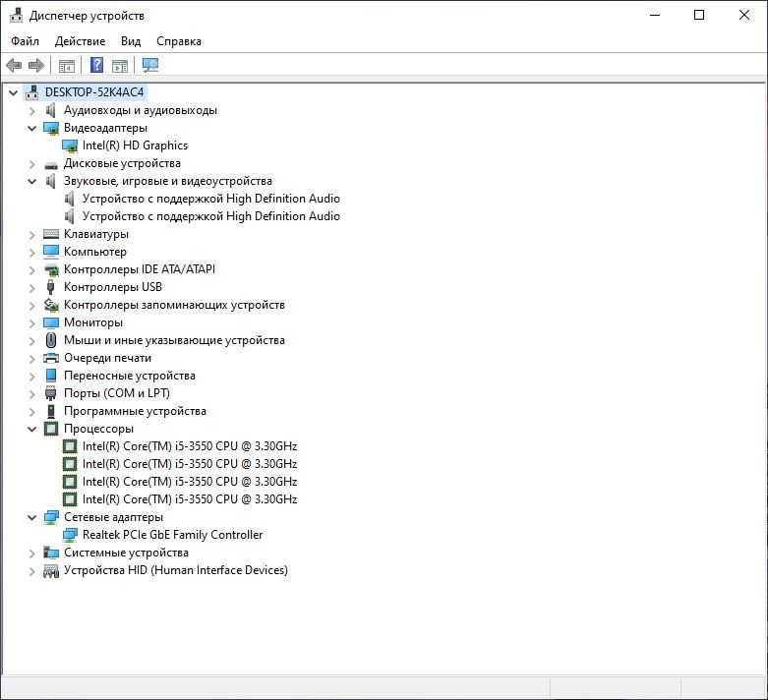The height and width of the screenshot is (700, 768).
Task: Expand the Мониторы category
Action: coord(31,322)
